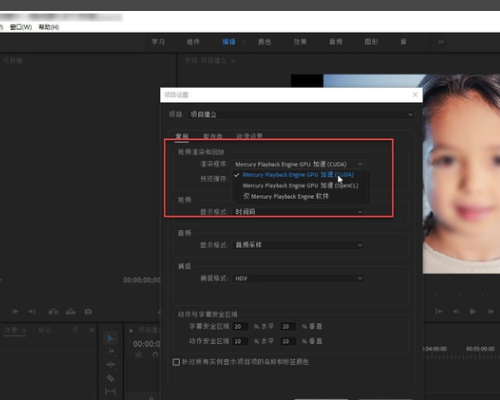This screenshot has height=400, width=500.
Task: Select the Razor tool
Action: click(110, 378)
